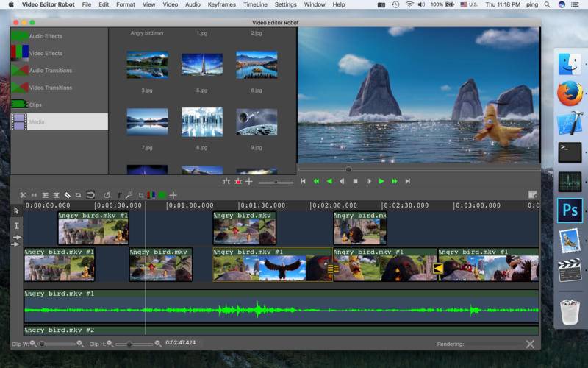Open the TimeLine menu
Viewport: 588px width, 368px height.
255,4
